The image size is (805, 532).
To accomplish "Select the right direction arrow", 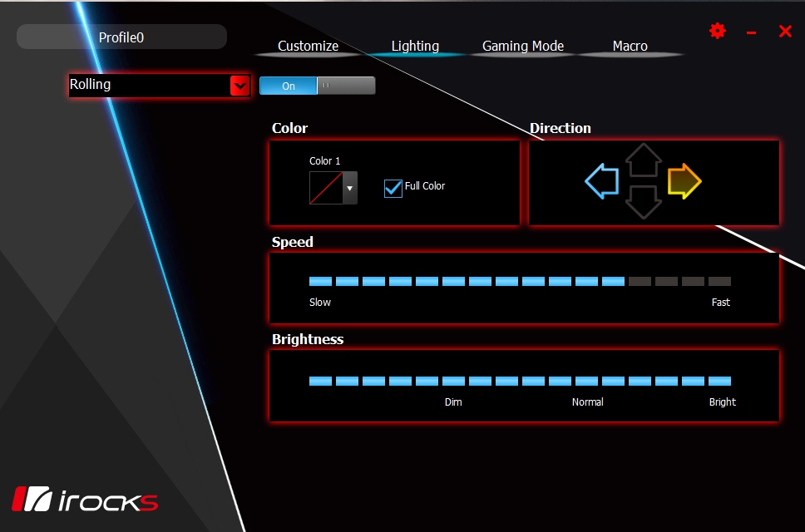I will point(684,181).
